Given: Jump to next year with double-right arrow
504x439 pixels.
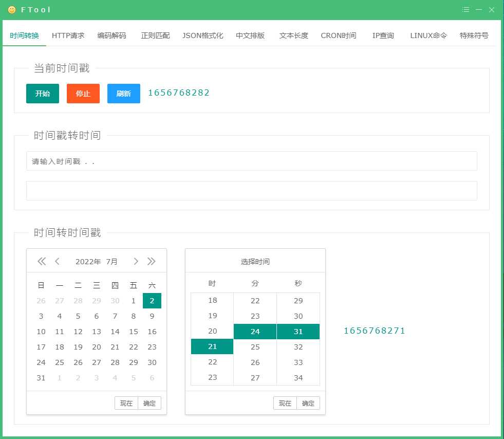Looking at the screenshot, I should coord(151,261).
